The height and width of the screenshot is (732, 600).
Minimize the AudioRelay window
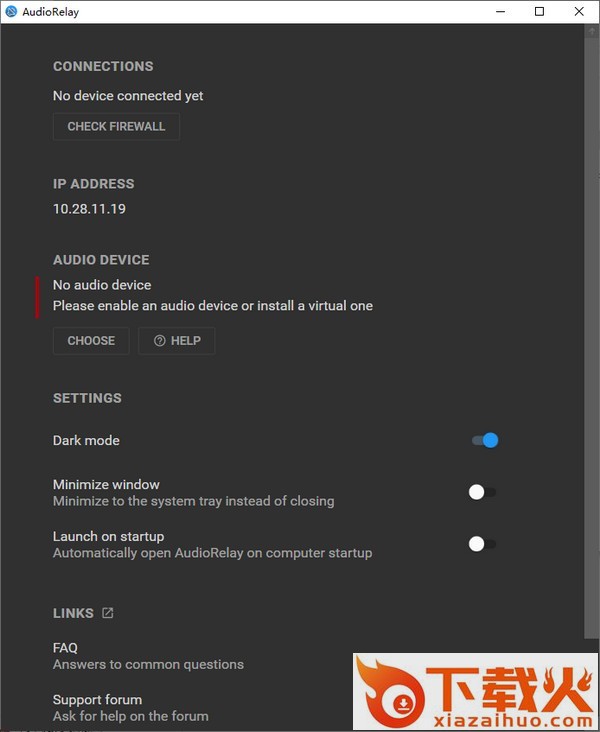coord(501,12)
